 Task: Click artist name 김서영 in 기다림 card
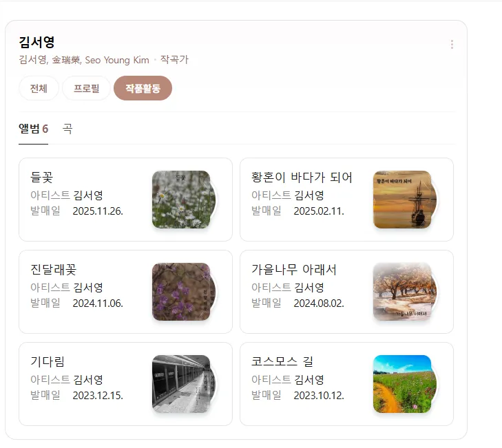coord(88,379)
